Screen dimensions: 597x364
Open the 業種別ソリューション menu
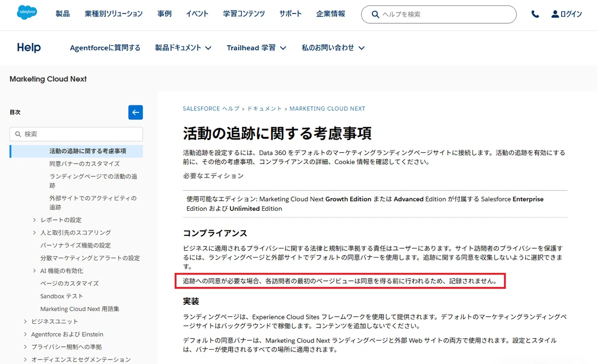pos(113,14)
